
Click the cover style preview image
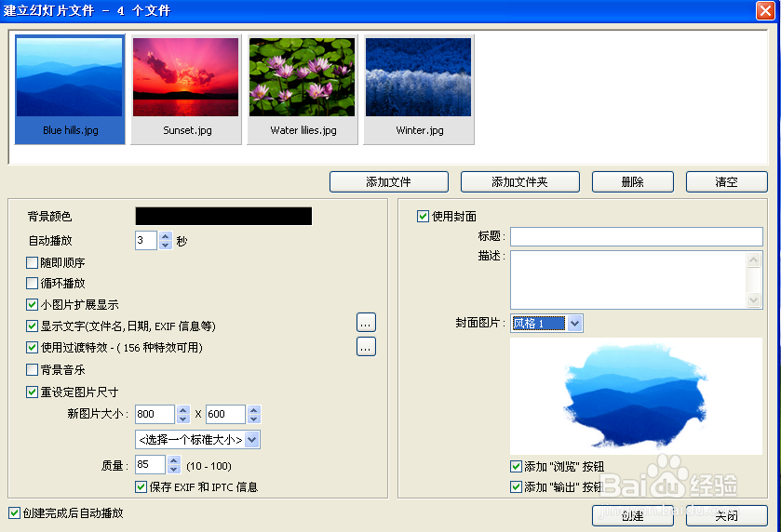coord(636,395)
